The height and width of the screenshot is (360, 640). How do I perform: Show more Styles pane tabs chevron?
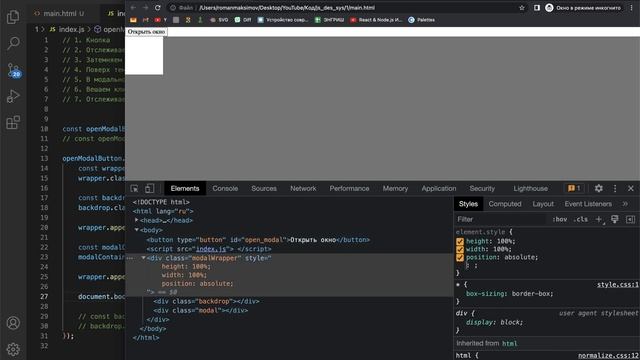tap(625, 204)
